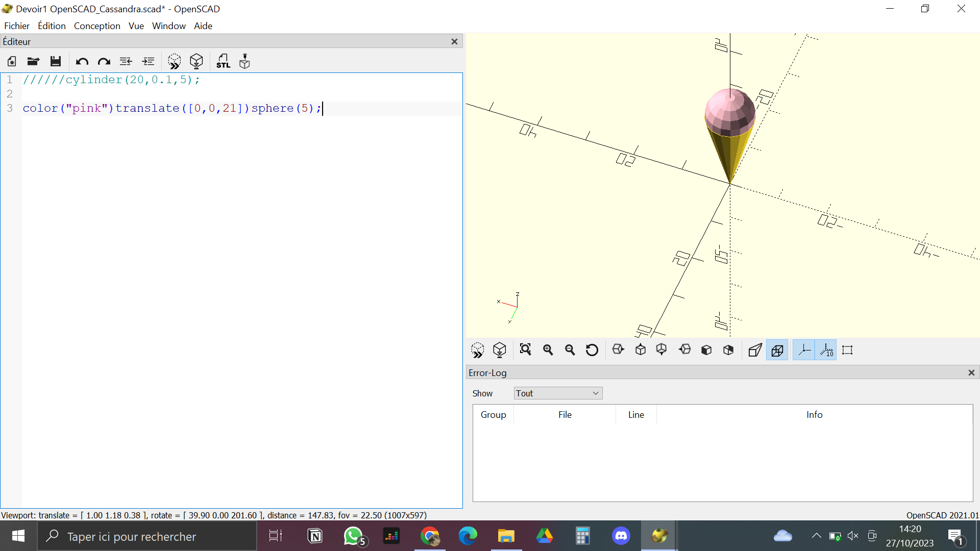Select the export STL icon

[223, 61]
